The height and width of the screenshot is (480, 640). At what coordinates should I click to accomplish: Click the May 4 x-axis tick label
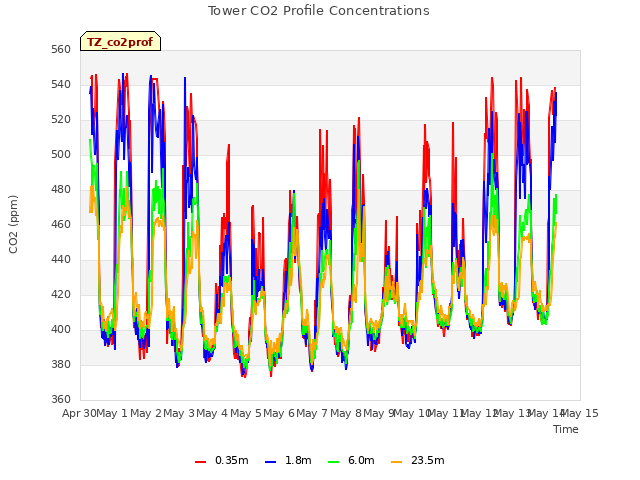pyautogui.click(x=212, y=413)
